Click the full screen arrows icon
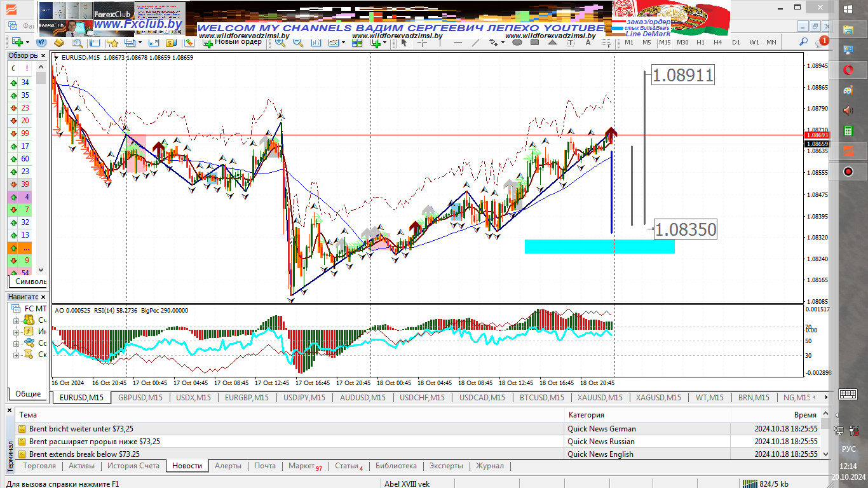868x488 pixels. pyautogui.click(x=154, y=42)
